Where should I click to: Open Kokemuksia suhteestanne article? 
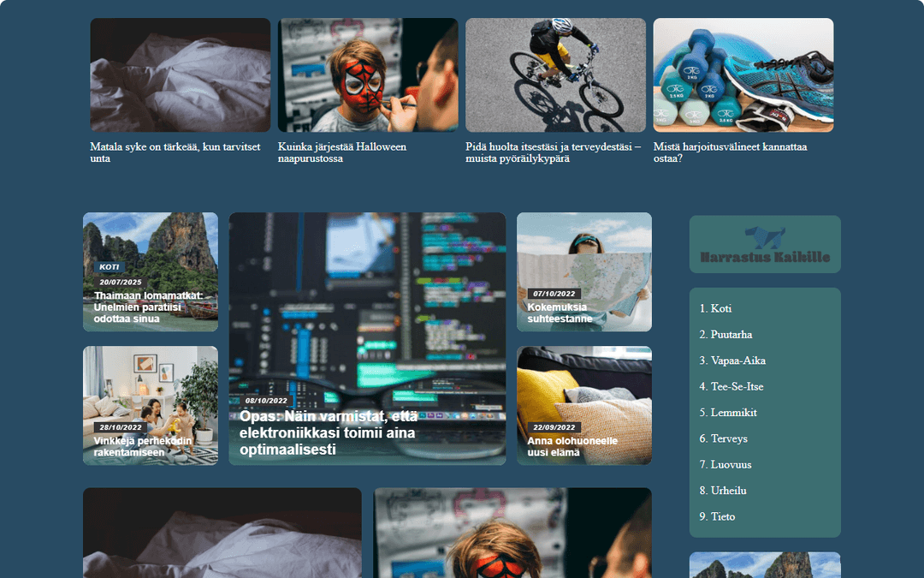click(560, 313)
